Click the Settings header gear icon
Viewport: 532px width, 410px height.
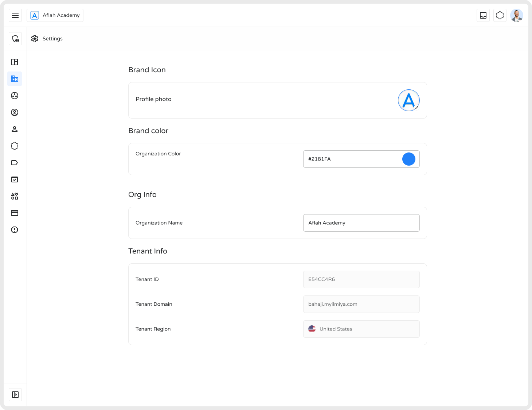pyautogui.click(x=35, y=39)
